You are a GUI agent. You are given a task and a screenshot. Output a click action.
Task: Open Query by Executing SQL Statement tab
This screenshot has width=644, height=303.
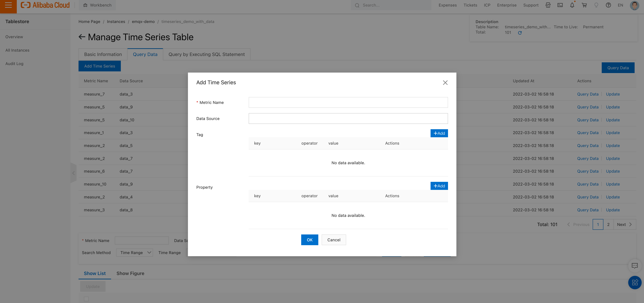[207, 54]
